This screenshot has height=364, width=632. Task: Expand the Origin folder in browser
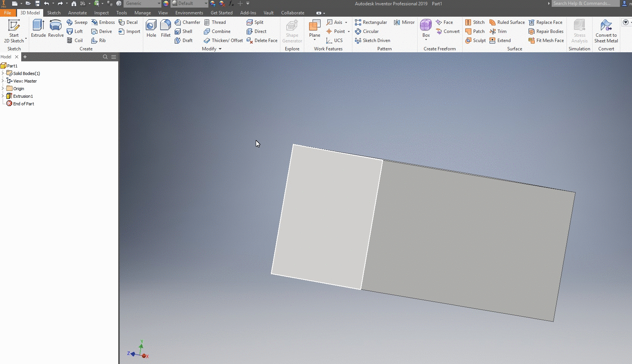pyautogui.click(x=3, y=88)
